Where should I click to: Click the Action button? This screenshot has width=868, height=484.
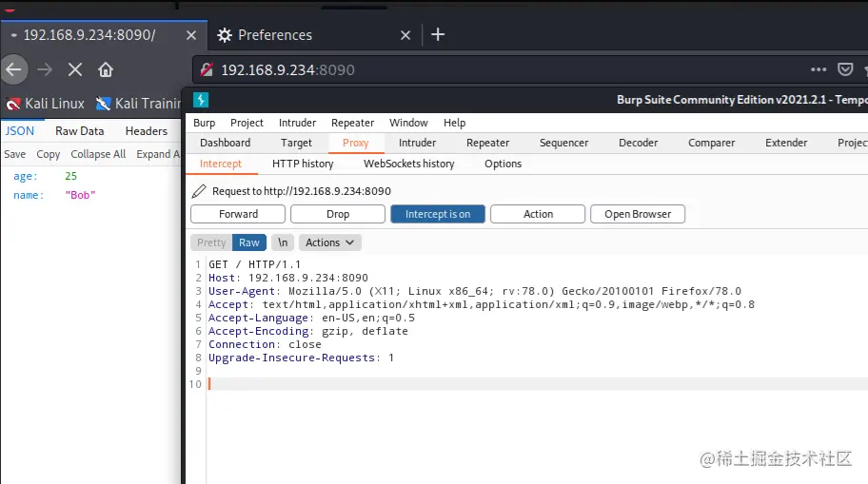(x=538, y=214)
